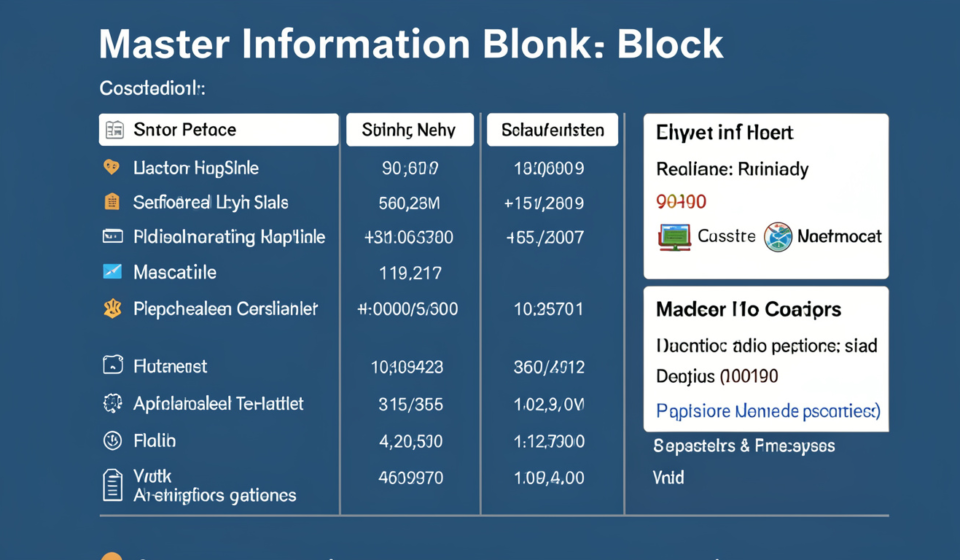Click the Deptius (100190 text

pyautogui.click(x=717, y=376)
